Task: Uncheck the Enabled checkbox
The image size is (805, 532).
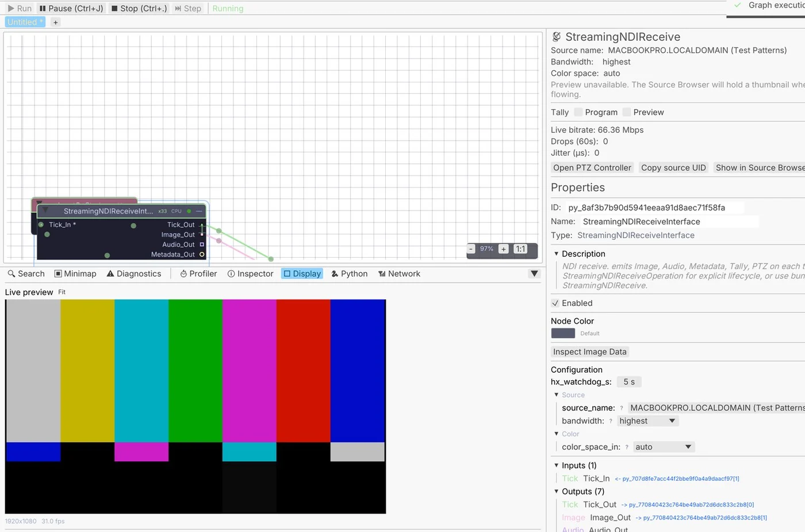Action: pyautogui.click(x=555, y=303)
